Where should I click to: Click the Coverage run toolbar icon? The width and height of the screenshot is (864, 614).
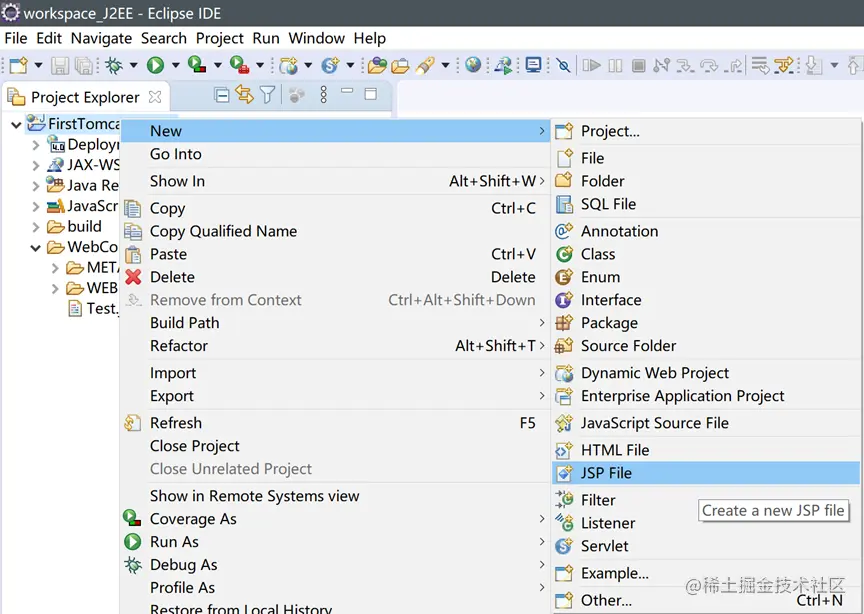[x=197, y=66]
